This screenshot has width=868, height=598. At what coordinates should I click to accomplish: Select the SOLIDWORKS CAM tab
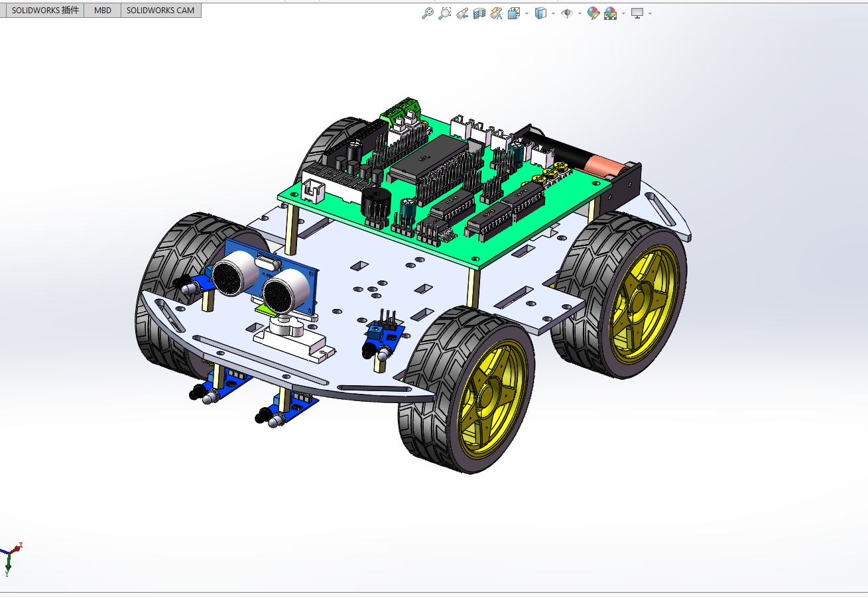pos(160,11)
